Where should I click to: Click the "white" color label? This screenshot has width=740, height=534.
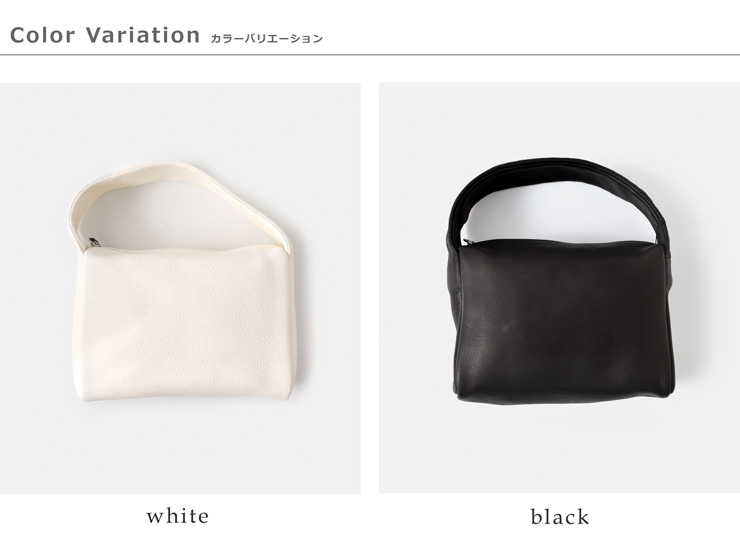pos(178,516)
